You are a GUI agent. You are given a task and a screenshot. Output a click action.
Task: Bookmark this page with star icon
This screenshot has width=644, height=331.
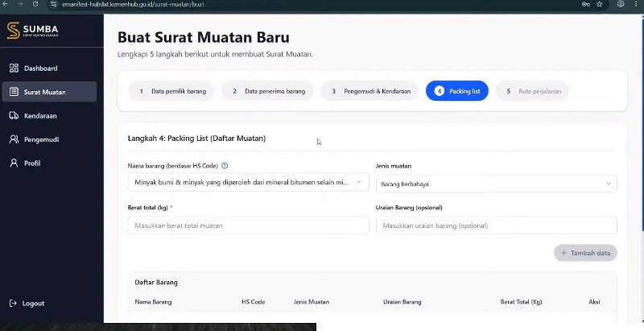(x=599, y=4)
